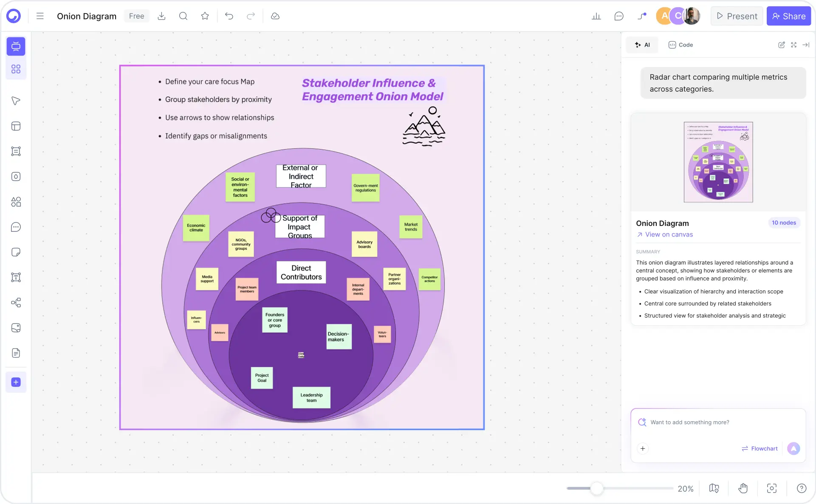Click the Share button
The width and height of the screenshot is (816, 504).
pos(789,16)
